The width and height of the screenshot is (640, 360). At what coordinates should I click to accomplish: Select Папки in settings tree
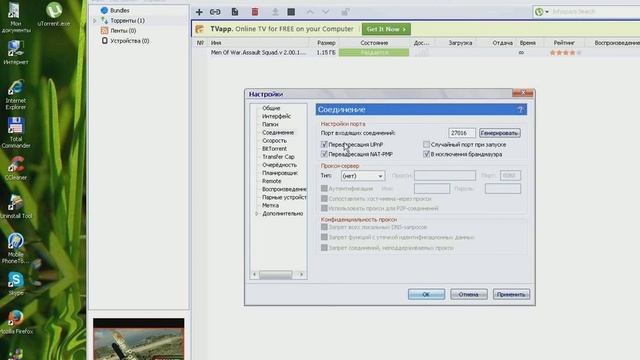(x=270, y=124)
